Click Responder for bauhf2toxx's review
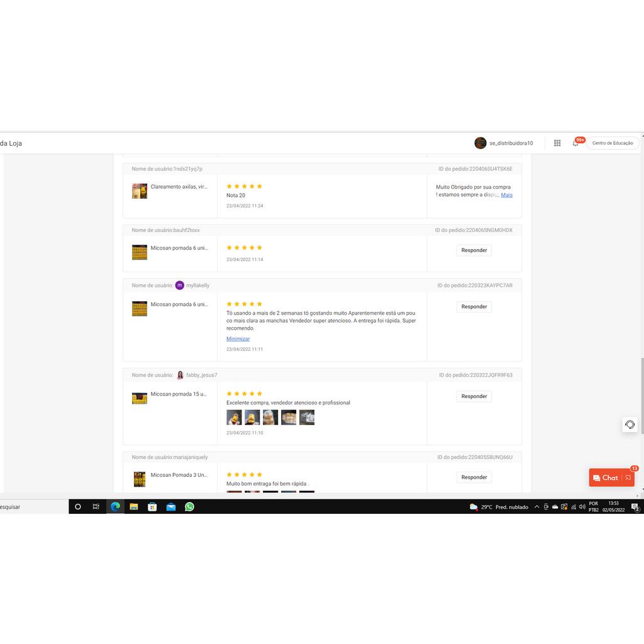The image size is (644, 644). pos(474,250)
